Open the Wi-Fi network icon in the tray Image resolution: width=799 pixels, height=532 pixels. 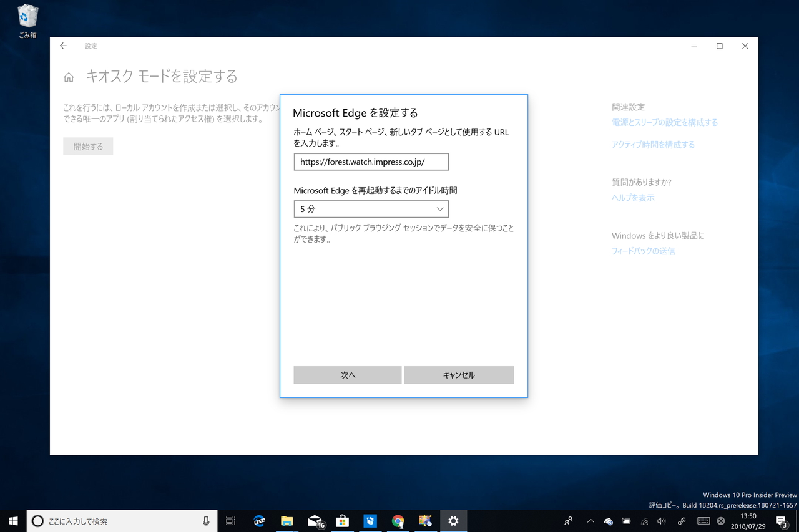point(644,521)
